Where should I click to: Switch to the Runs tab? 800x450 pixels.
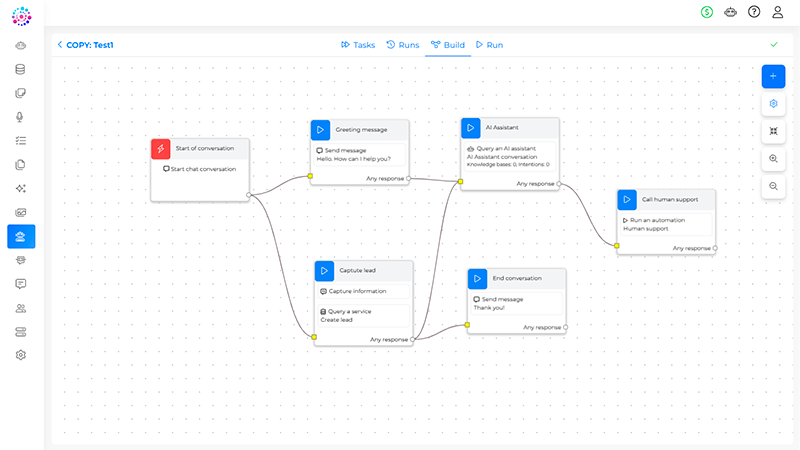[403, 45]
